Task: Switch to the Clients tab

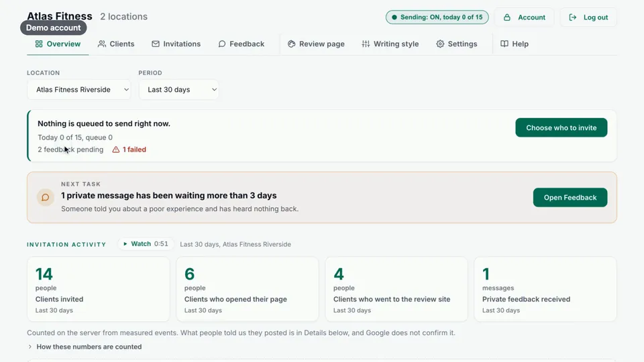Action: (x=116, y=44)
